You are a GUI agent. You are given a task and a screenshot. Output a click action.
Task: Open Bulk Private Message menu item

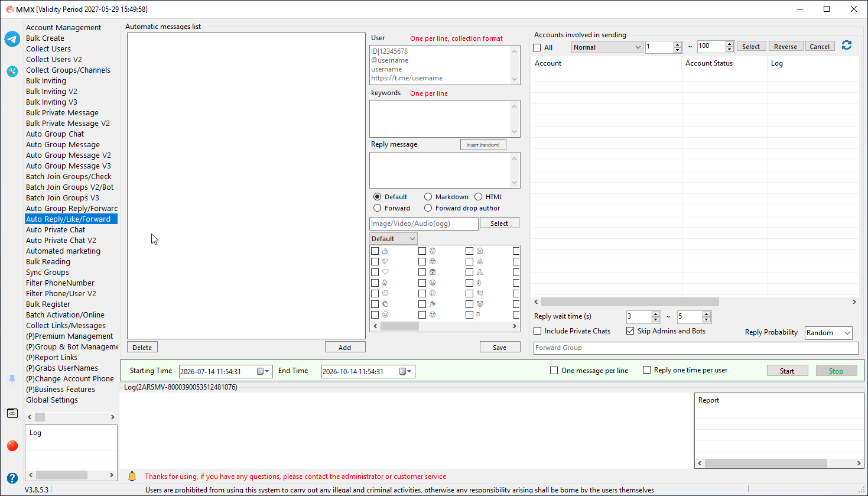click(x=62, y=113)
